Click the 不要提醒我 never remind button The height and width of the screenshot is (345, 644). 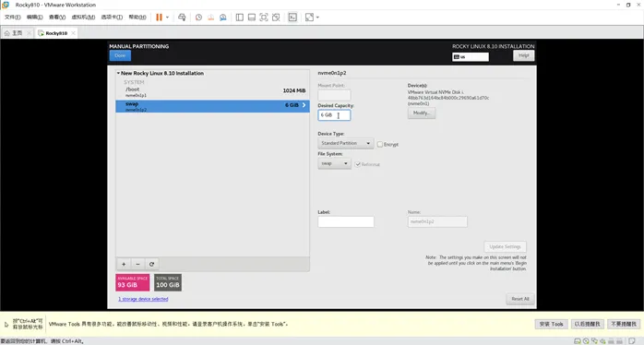click(624, 324)
